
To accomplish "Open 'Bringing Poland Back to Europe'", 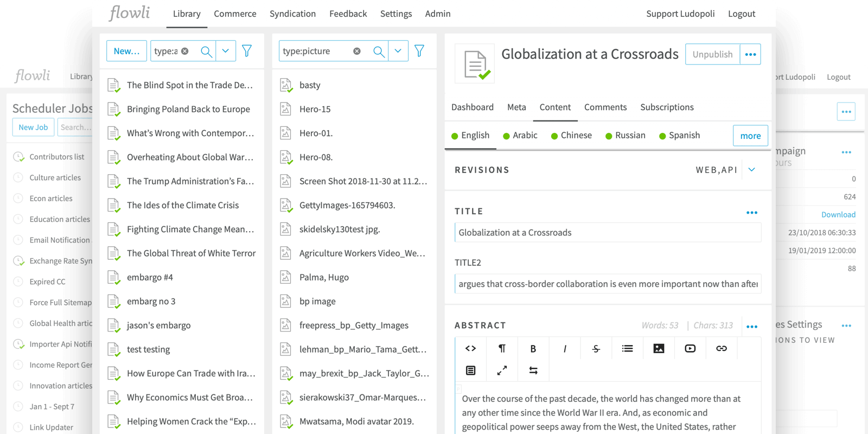I will click(x=188, y=109).
